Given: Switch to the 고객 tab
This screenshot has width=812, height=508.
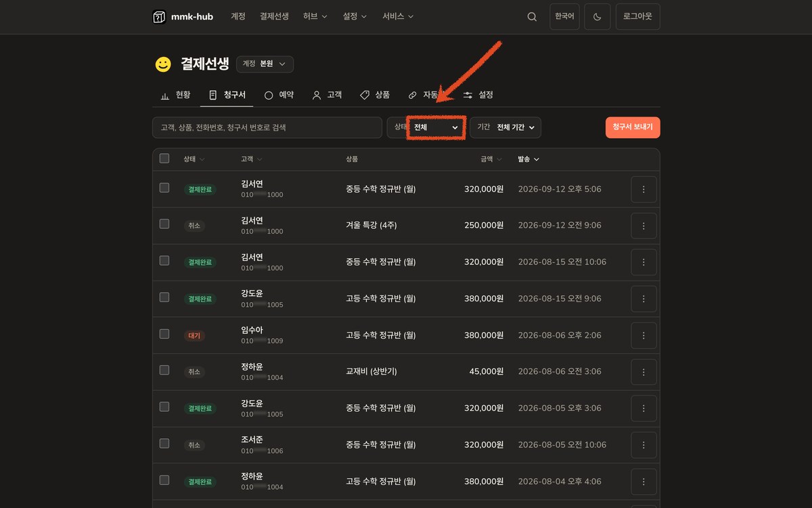Looking at the screenshot, I should coord(327,95).
